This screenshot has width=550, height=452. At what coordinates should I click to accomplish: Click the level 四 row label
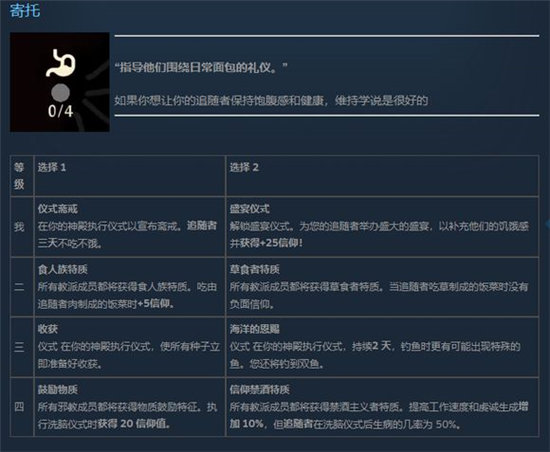point(19,407)
